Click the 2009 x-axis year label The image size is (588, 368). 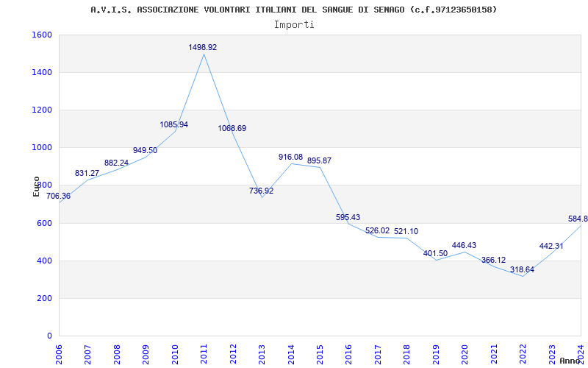click(x=146, y=355)
